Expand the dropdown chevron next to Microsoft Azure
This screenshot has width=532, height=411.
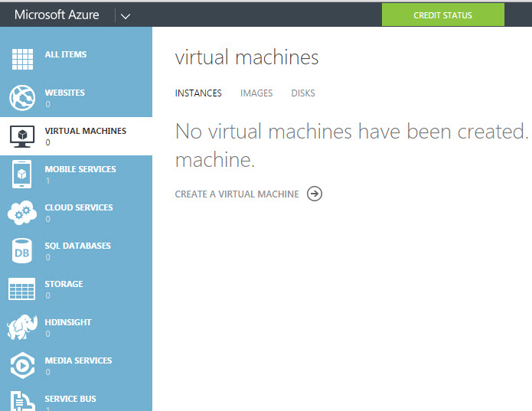(126, 16)
